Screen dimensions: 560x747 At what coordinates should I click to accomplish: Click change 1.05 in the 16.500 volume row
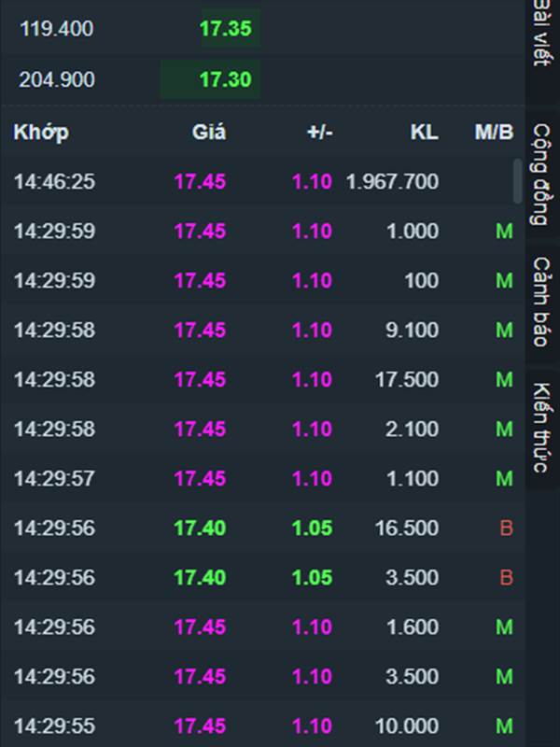pos(312,528)
